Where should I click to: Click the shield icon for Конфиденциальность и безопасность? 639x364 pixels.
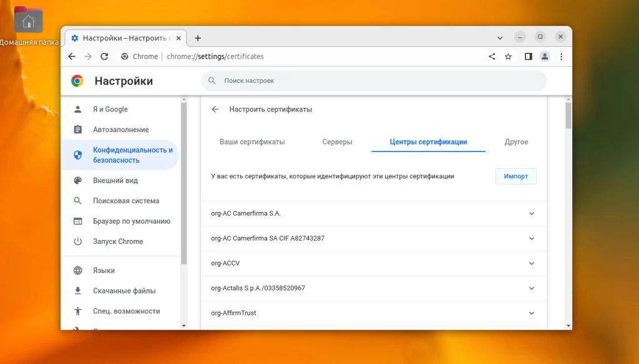coord(77,154)
